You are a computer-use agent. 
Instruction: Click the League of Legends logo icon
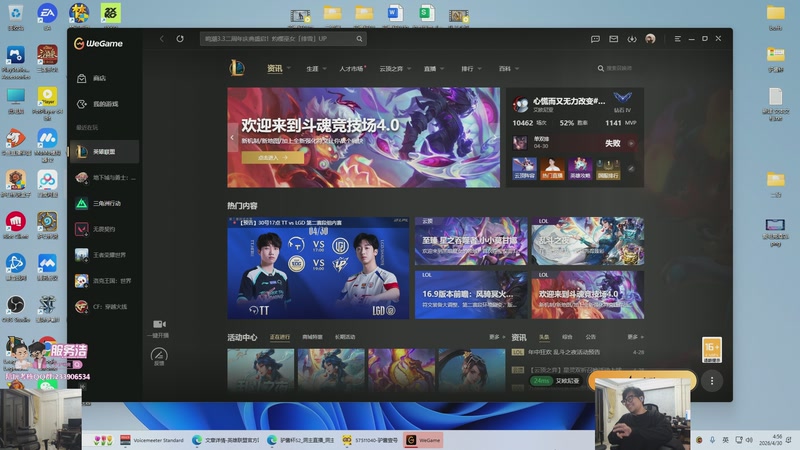(237, 68)
